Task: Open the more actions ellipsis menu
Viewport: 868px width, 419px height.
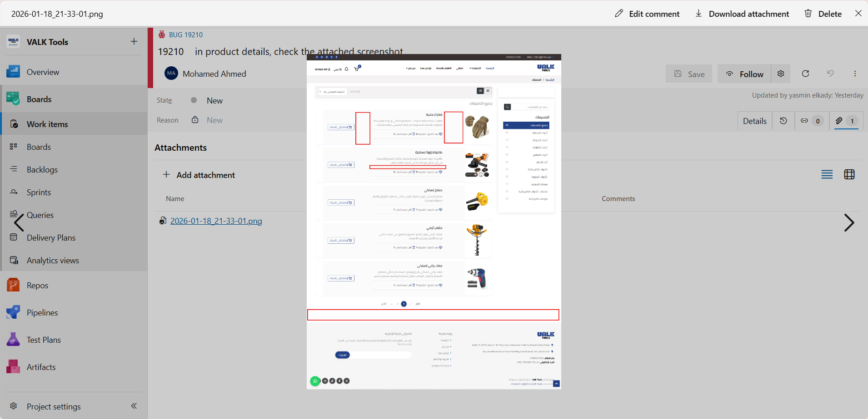Action: (855, 74)
